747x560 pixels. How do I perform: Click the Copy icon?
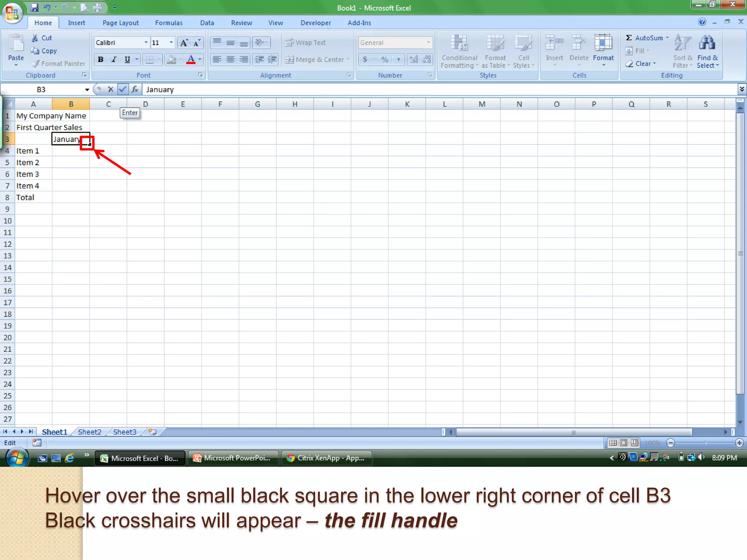point(35,51)
